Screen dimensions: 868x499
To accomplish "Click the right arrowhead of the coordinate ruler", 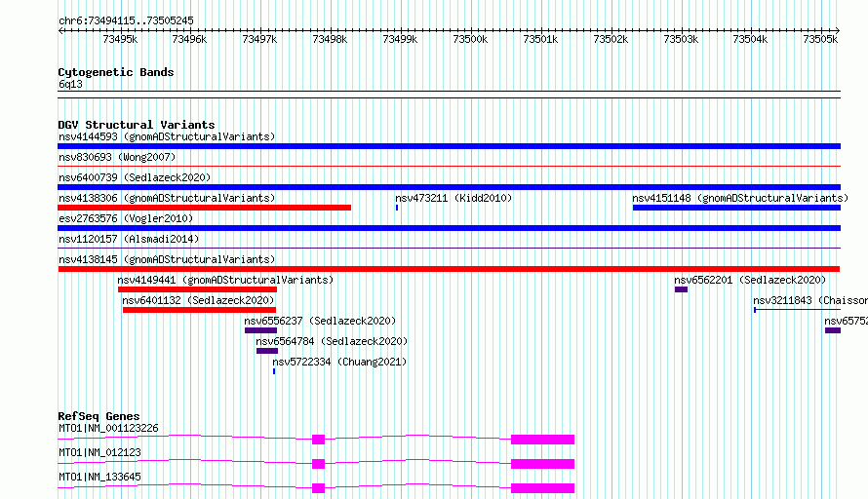I will (838, 30).
